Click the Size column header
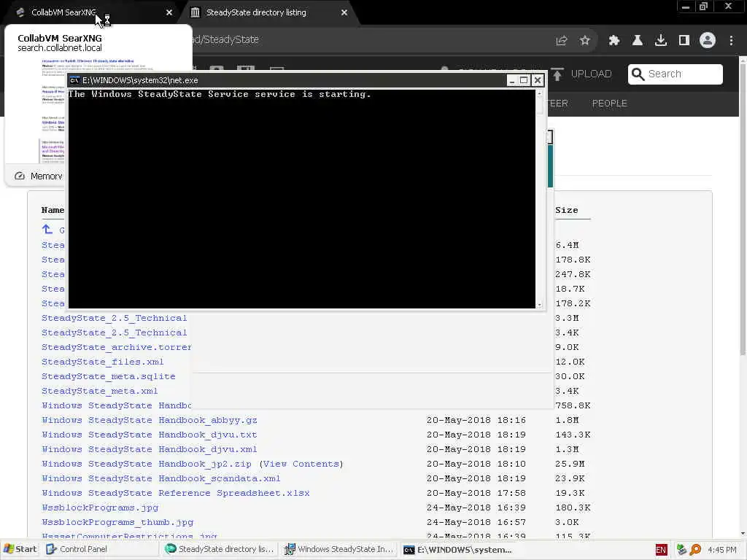The height and width of the screenshot is (560, 747). coord(566,210)
